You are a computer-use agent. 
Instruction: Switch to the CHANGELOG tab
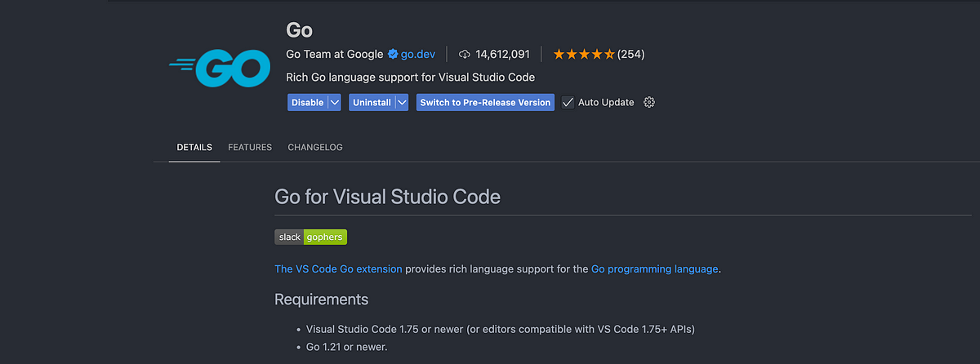tap(315, 148)
